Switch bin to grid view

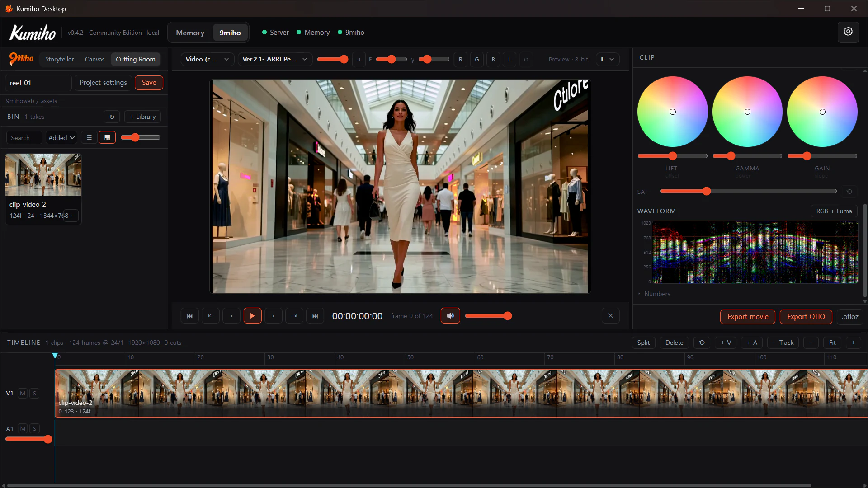[x=107, y=137]
